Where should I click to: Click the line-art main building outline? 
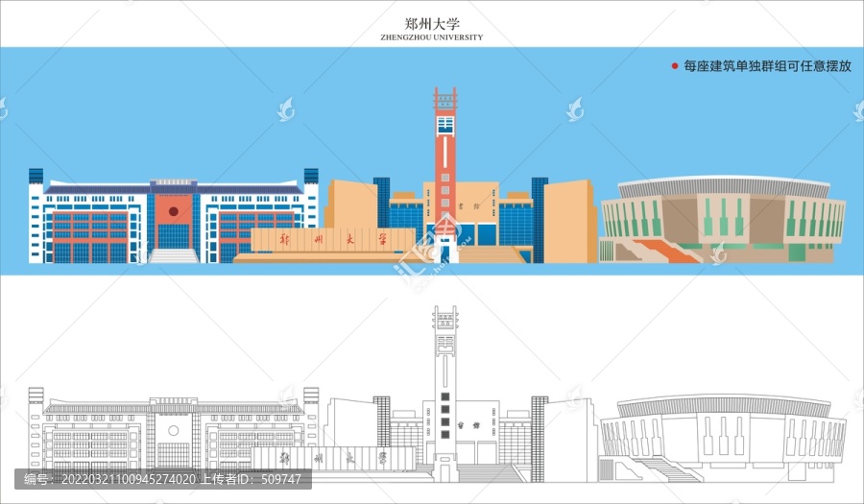174,435
